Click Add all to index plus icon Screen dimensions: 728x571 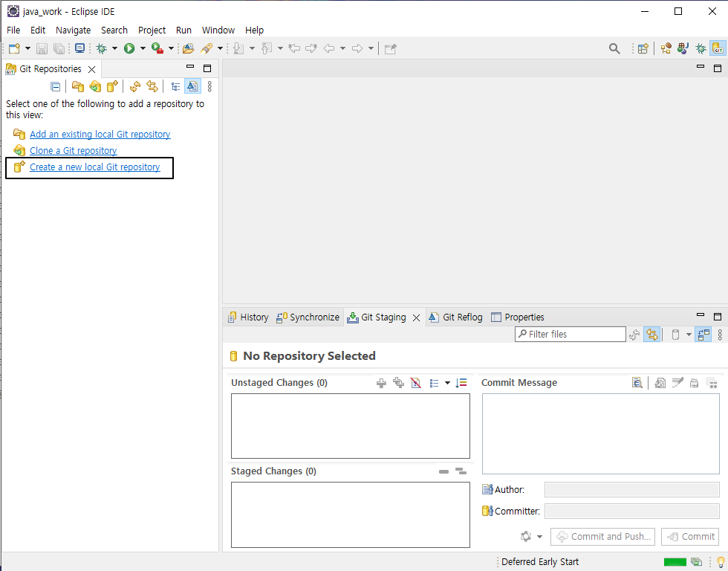[398, 383]
